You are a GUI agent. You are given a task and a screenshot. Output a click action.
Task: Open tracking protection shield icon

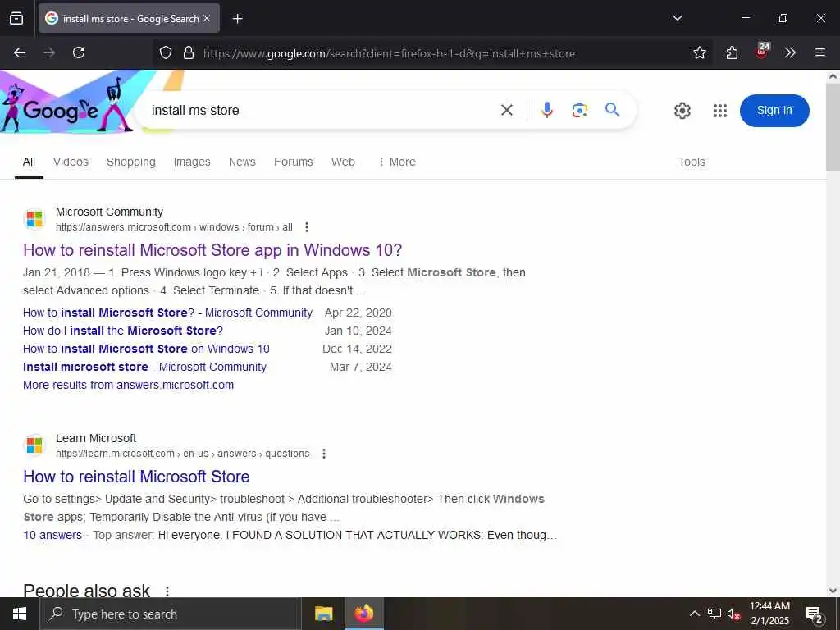tap(166, 52)
